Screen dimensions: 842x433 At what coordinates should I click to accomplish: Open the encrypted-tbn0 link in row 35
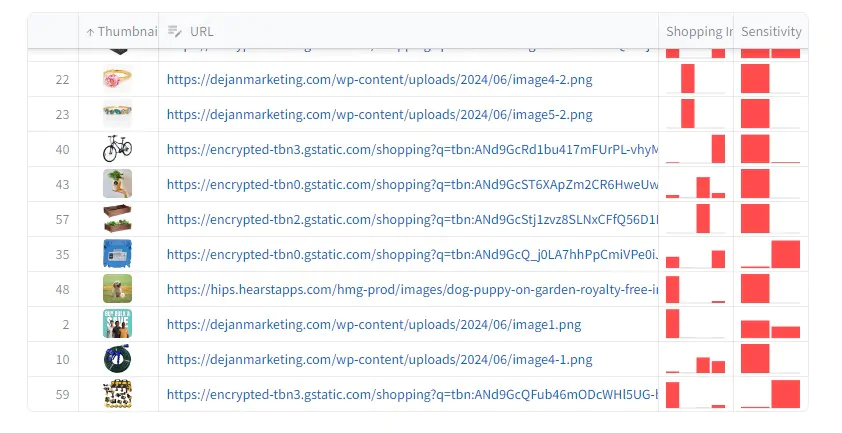[x=412, y=254]
